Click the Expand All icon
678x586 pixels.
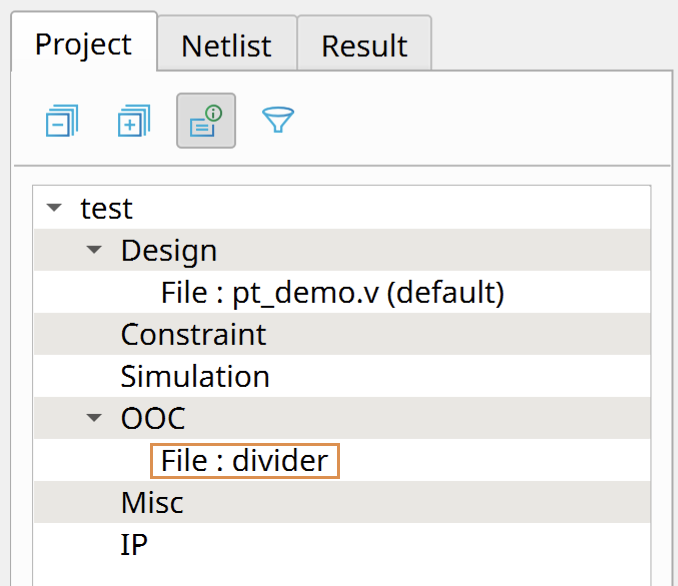pos(133,122)
